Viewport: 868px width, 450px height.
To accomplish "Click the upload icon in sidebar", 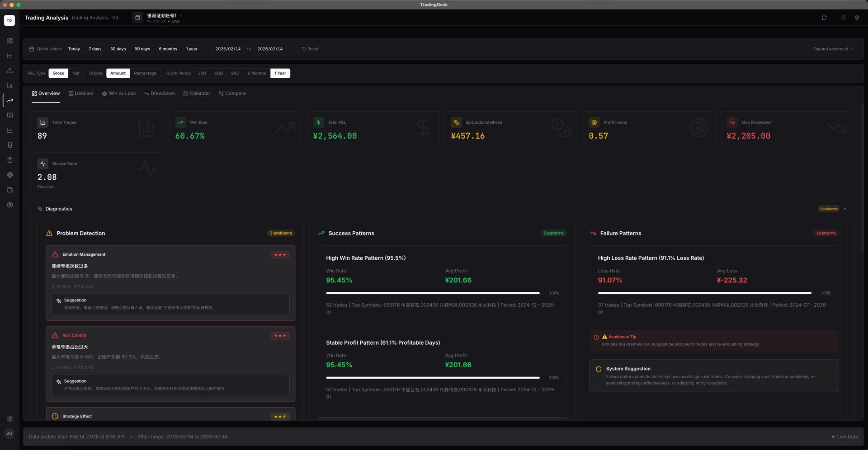I will click(x=9, y=70).
